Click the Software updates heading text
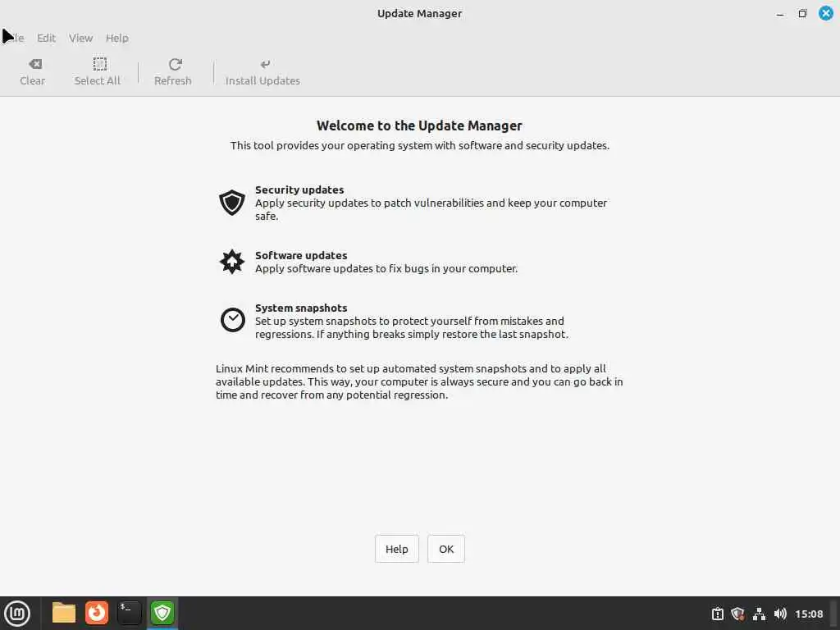 (301, 256)
